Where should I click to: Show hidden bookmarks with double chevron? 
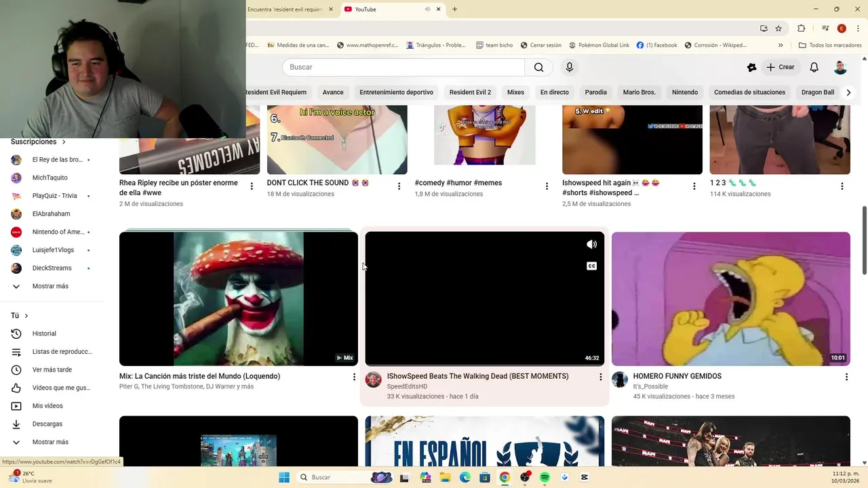pyautogui.click(x=781, y=45)
